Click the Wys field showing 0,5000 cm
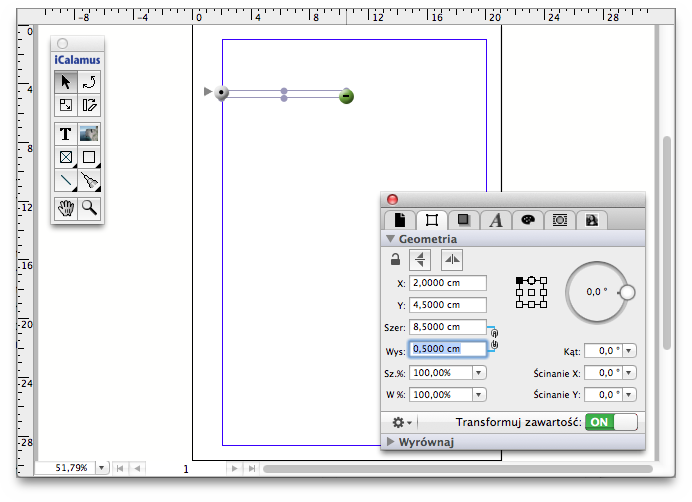This screenshot has height=502, width=692. [x=448, y=349]
